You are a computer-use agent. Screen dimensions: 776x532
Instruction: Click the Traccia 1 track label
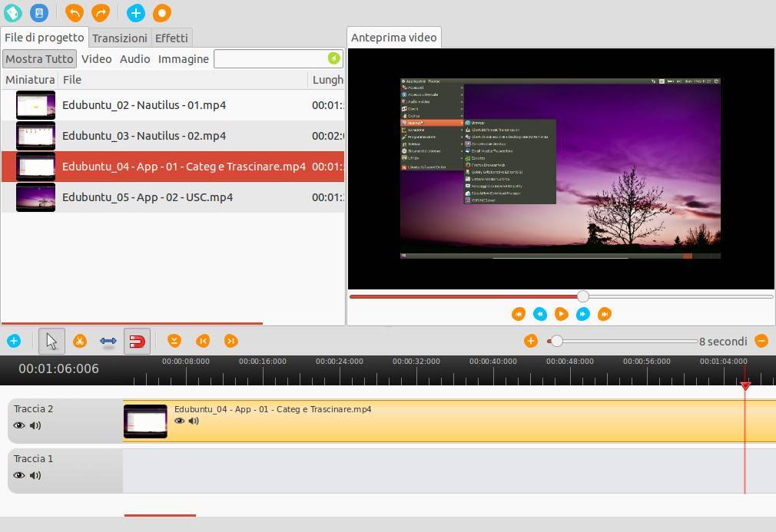[x=33, y=459]
